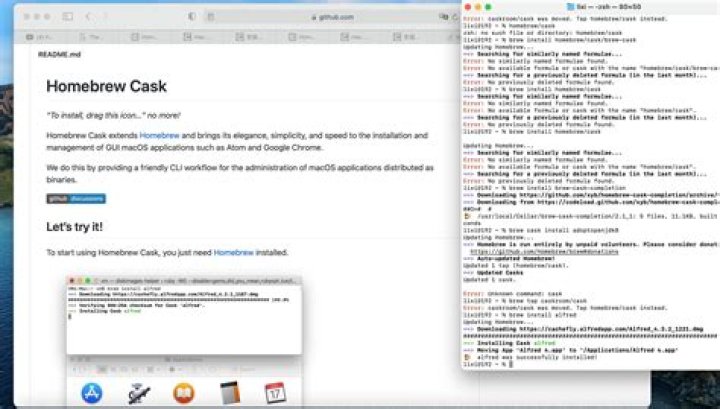The width and height of the screenshot is (720, 409).
Task: Follow the Homebrew link in 'you just need' sentence
Action: click(233, 252)
